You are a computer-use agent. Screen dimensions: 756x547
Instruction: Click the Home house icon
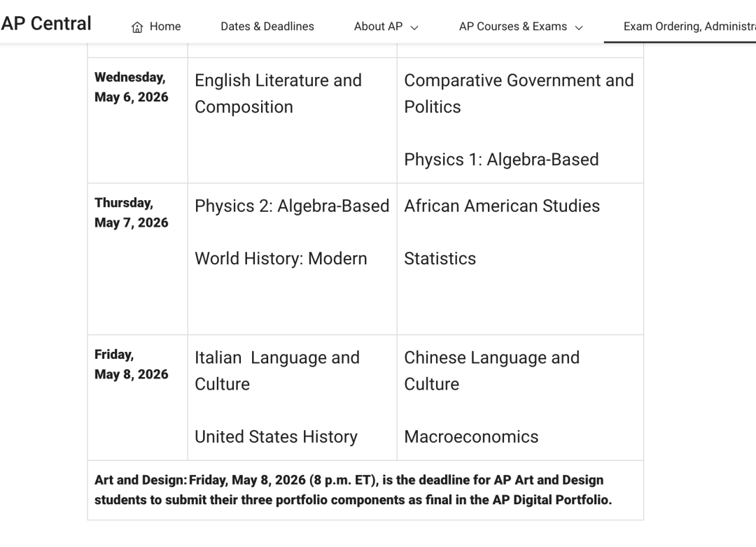tap(136, 26)
